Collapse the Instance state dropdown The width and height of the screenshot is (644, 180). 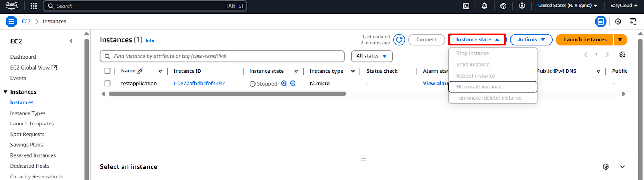click(477, 39)
